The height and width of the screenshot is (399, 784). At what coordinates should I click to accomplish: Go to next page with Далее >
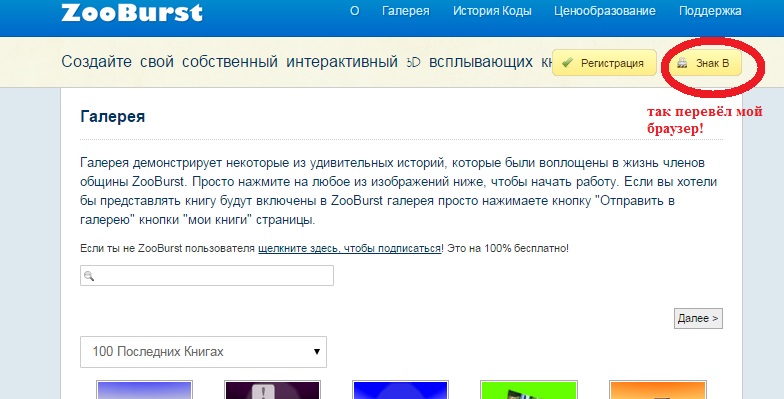(698, 318)
